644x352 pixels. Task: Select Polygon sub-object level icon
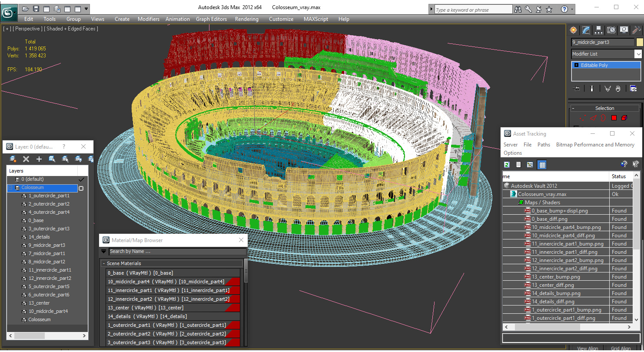(614, 118)
